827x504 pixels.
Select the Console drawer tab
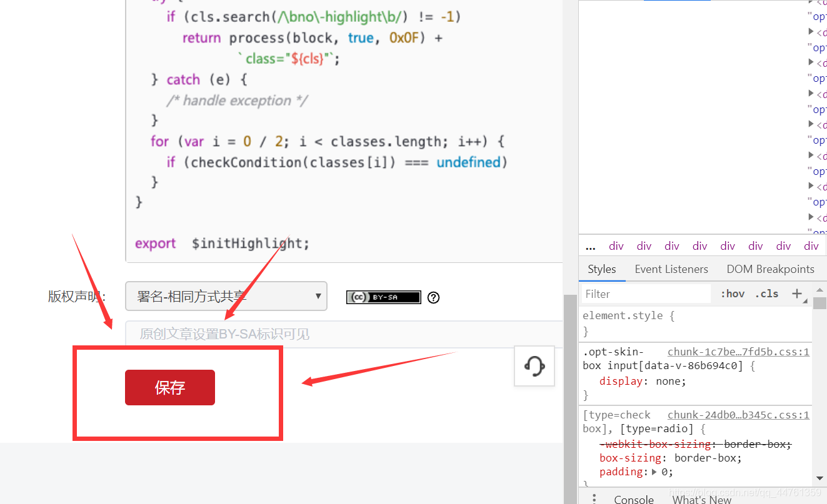coord(634,499)
